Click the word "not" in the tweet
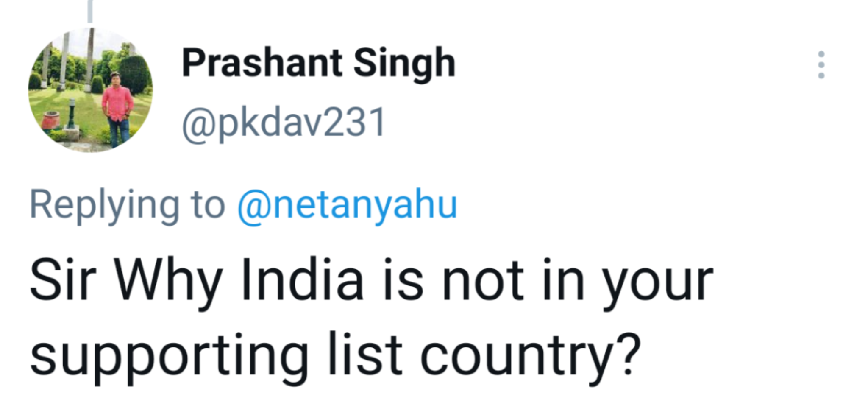Screen dimensions: 868x394 point(482,281)
